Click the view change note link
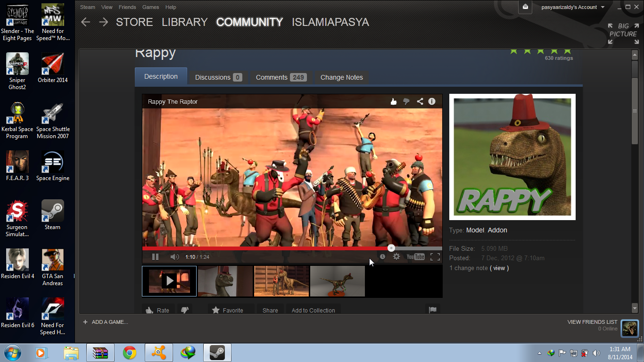The width and height of the screenshot is (644, 362). pos(499,268)
